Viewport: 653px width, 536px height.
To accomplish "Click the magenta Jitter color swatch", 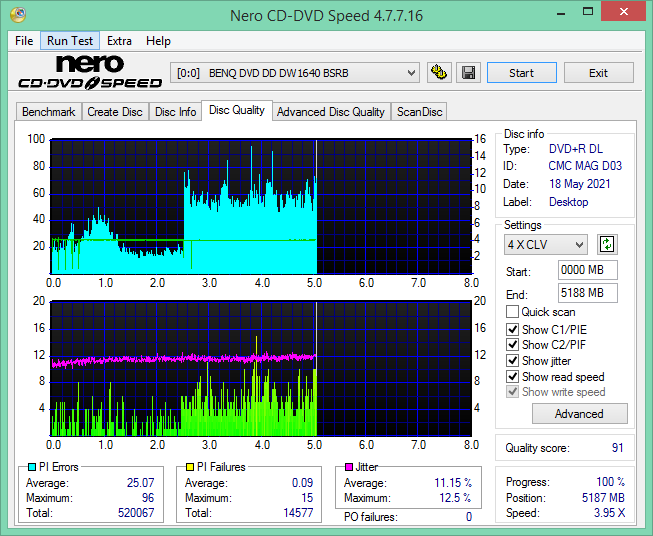I will [349, 467].
